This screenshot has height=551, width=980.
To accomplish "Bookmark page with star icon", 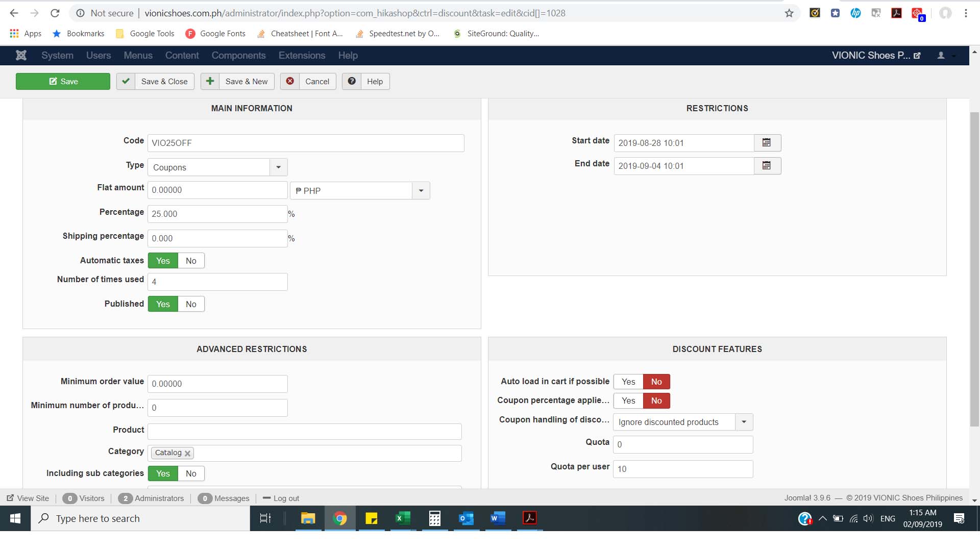I will pos(789,13).
